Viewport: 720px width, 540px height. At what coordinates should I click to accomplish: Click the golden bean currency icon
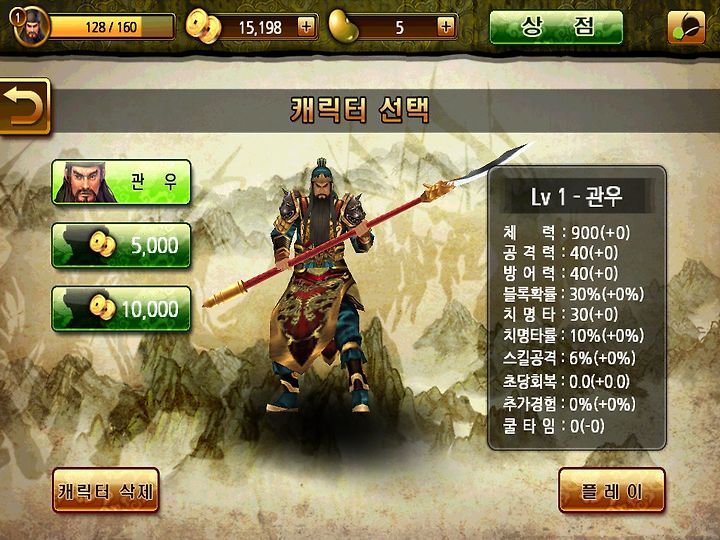pos(344,27)
